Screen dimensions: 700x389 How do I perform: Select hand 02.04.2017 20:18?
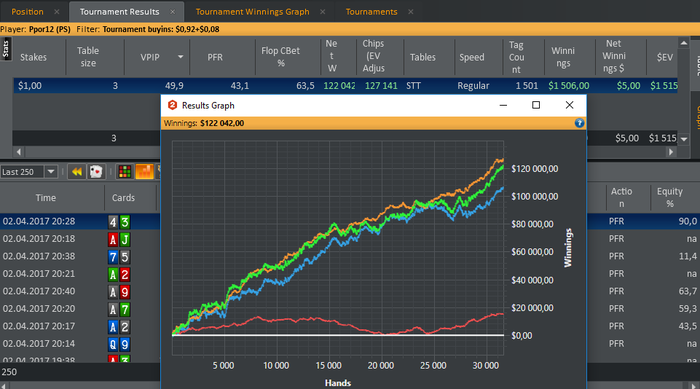39,239
